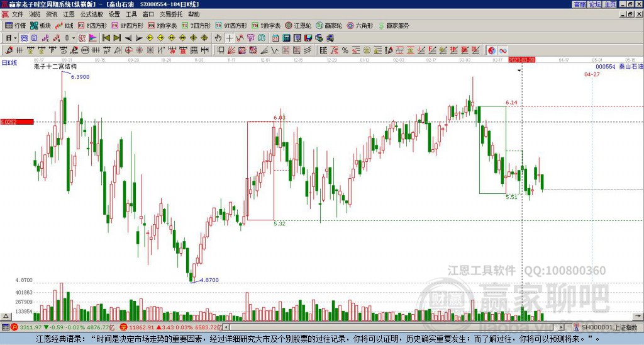This screenshot has width=644, height=345.
Task: Click the 04-27 date label
Action: click(592, 74)
